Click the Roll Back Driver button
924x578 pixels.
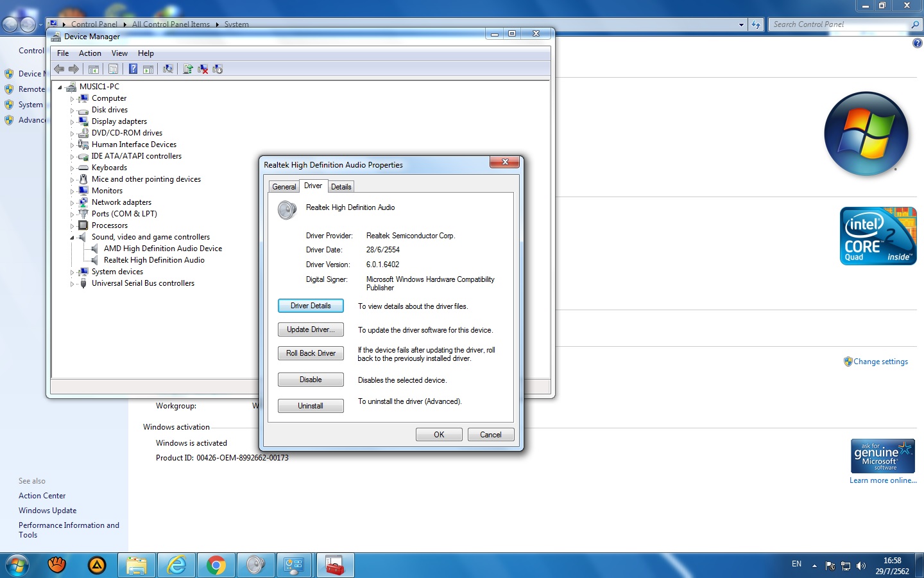pos(311,353)
